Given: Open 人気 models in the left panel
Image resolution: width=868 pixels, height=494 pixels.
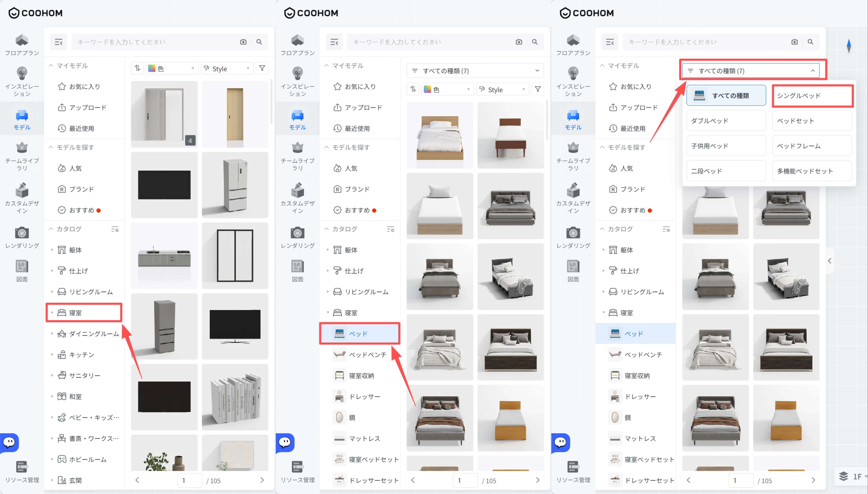Looking at the screenshot, I should pos(84,168).
